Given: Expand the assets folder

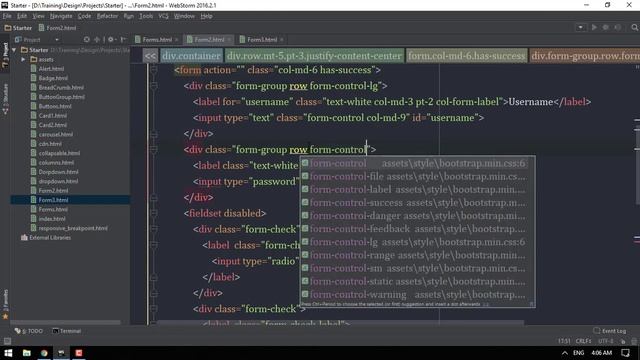Looking at the screenshot, I should 23,59.
